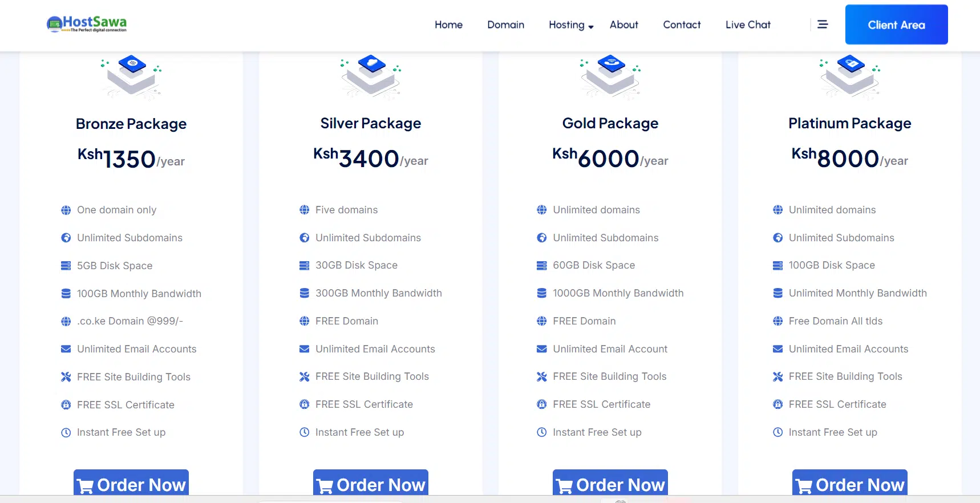Screen dimensions: 980x503
Task: Go to the Home menu item
Action: click(x=448, y=25)
